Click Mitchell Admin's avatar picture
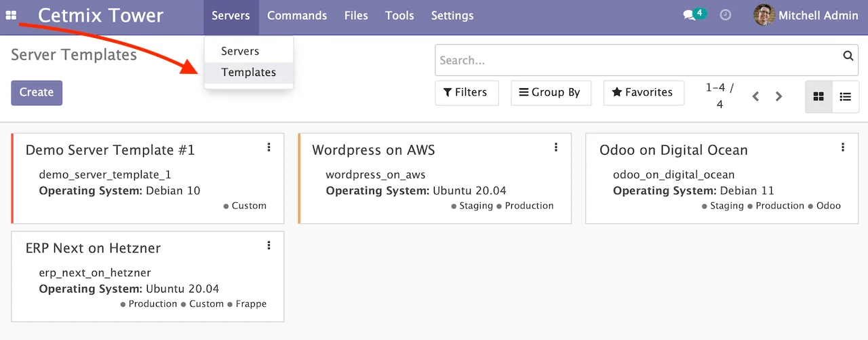The image size is (868, 340). (x=764, y=15)
